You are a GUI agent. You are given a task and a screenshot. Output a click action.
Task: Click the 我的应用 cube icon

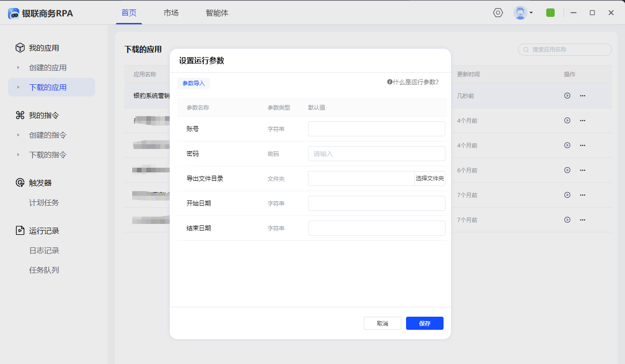click(20, 48)
